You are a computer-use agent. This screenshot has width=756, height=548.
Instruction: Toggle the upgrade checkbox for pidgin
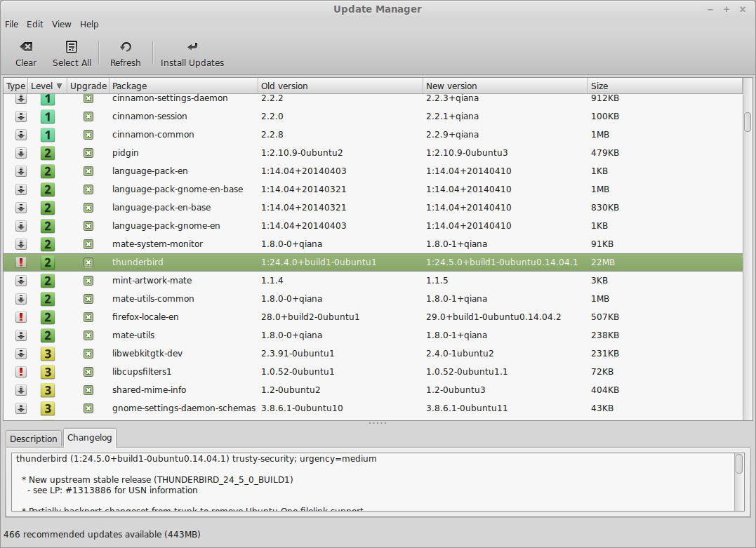(88, 153)
